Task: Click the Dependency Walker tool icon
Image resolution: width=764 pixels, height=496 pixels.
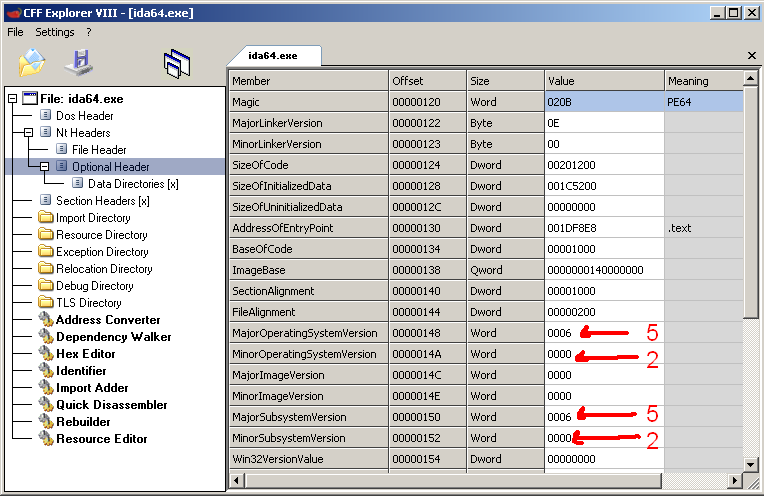Action: point(46,337)
